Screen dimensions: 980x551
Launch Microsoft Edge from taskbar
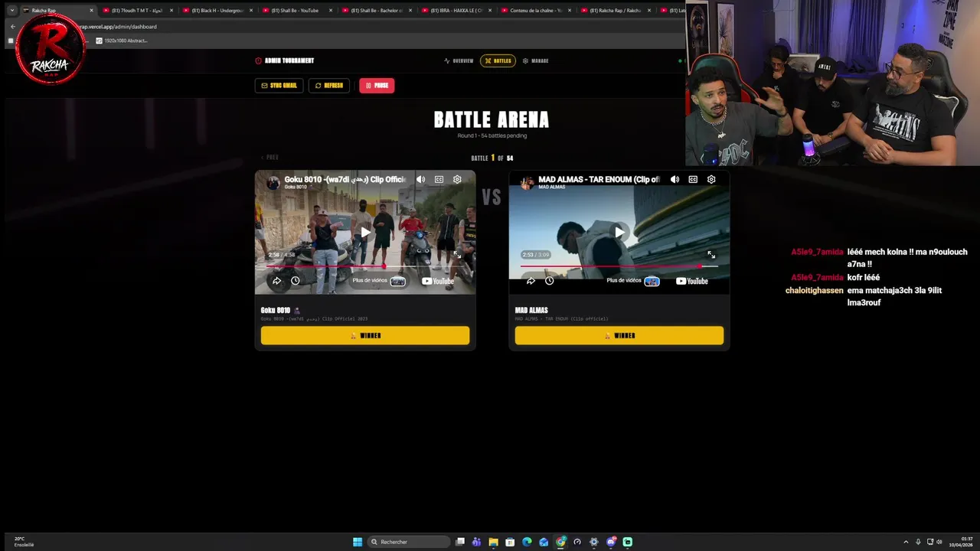click(x=527, y=542)
